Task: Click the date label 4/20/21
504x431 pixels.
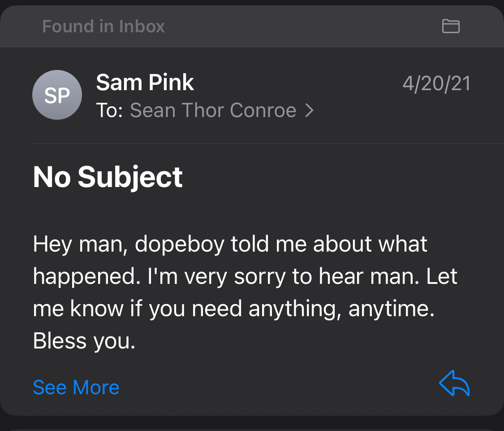Action: 437,83
